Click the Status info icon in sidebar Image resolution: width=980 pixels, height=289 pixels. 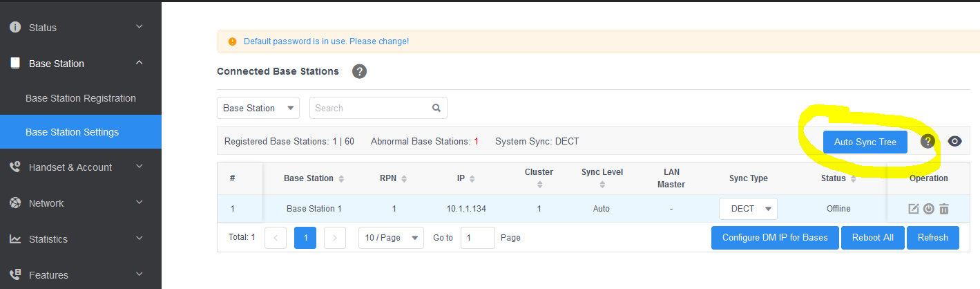coord(15,28)
